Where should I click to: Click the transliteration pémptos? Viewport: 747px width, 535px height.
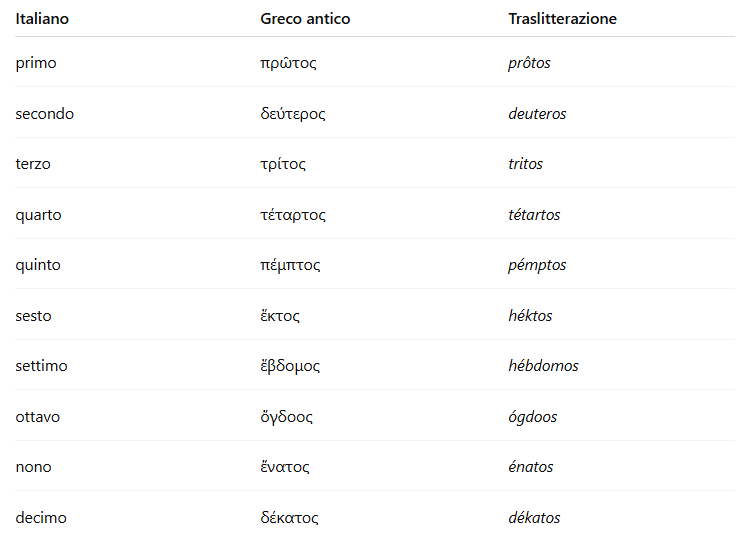pos(537,265)
